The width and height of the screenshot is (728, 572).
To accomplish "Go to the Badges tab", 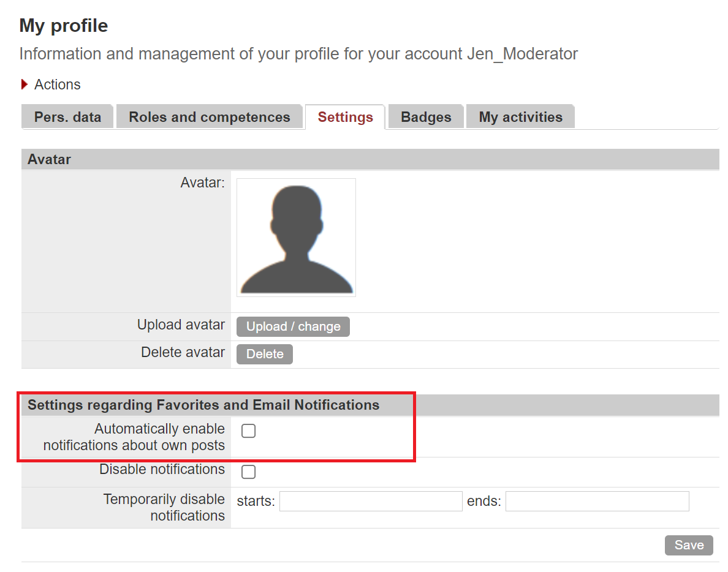I will point(426,117).
